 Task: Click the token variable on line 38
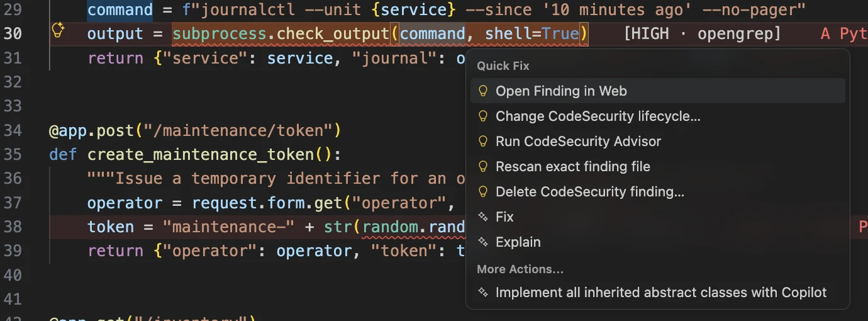point(111,227)
